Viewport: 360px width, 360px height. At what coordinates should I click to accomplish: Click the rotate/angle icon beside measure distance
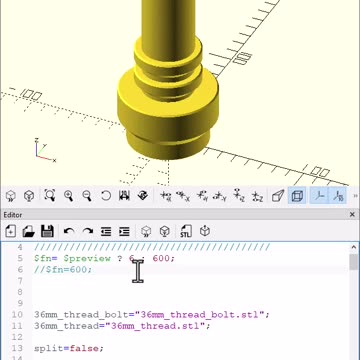(x=143, y=196)
